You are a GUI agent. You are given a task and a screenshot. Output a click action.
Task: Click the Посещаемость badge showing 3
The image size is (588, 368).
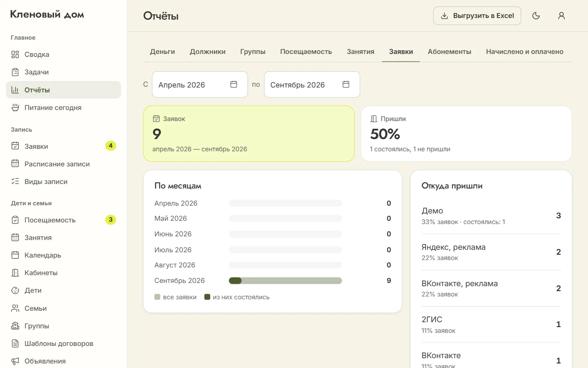coord(111,220)
